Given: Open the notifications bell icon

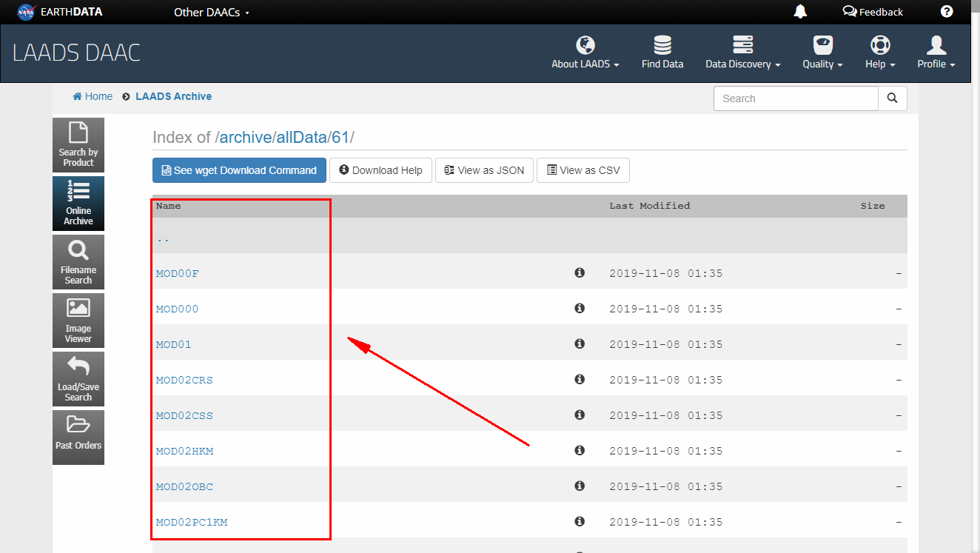Looking at the screenshot, I should pyautogui.click(x=800, y=11).
